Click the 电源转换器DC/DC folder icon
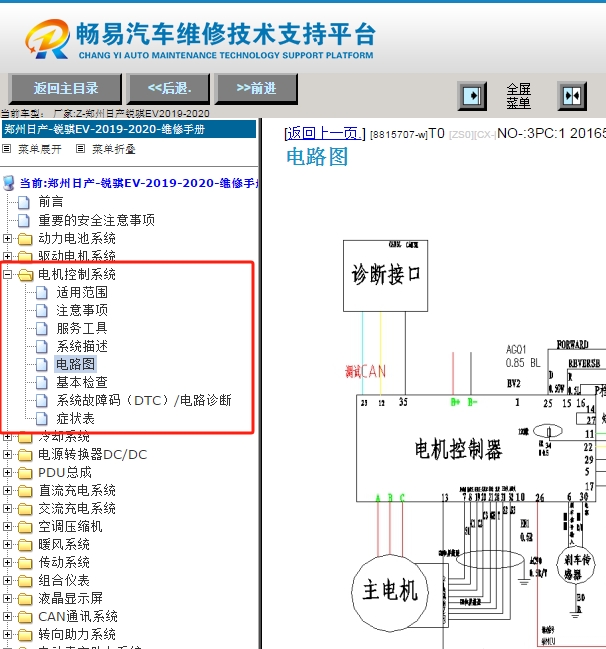606x649 pixels. (25, 455)
